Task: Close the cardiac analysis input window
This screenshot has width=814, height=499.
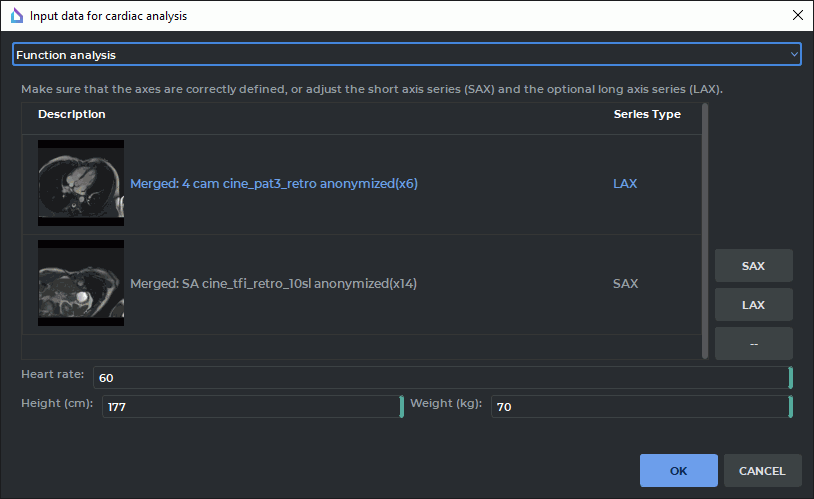Action: coord(797,15)
